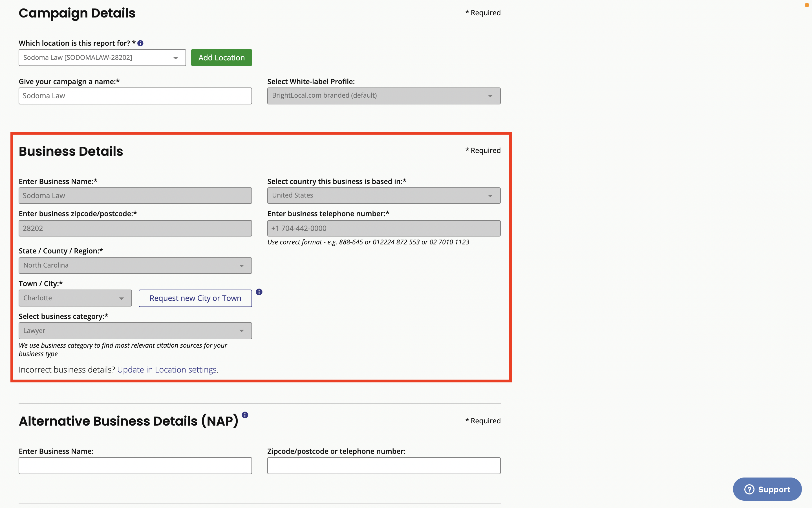This screenshot has width=812, height=508.
Task: Open the Town / City dropdown showing Charlotte
Action: click(x=75, y=298)
